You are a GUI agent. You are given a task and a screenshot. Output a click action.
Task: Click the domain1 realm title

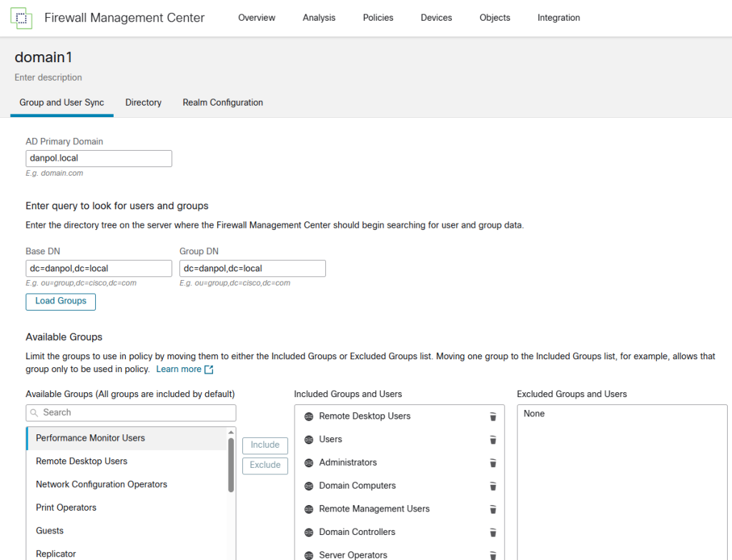pos(44,57)
